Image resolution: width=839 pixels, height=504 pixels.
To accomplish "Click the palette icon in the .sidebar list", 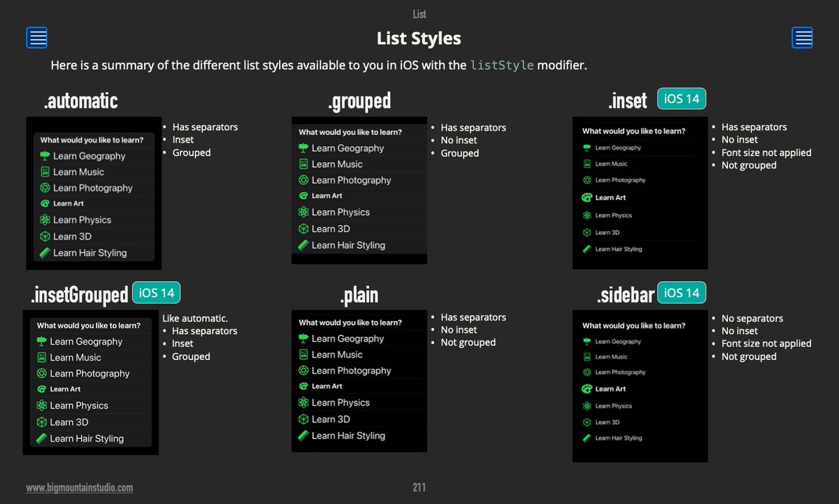I will (x=587, y=389).
